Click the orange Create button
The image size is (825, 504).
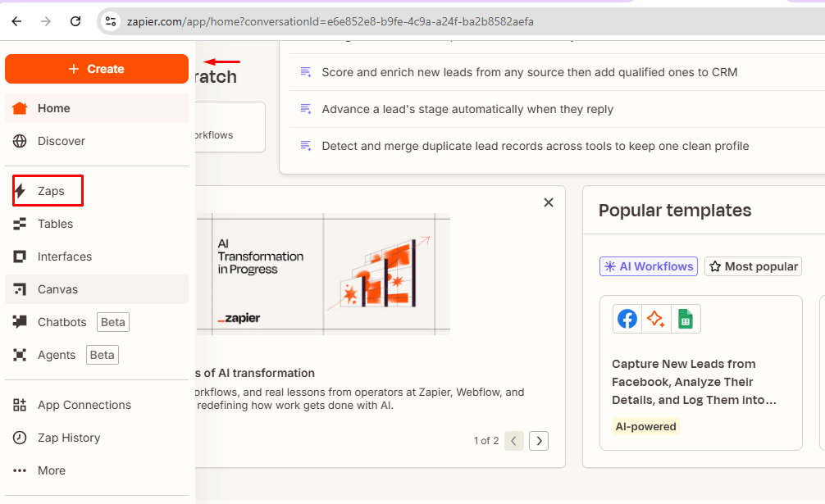(x=97, y=69)
